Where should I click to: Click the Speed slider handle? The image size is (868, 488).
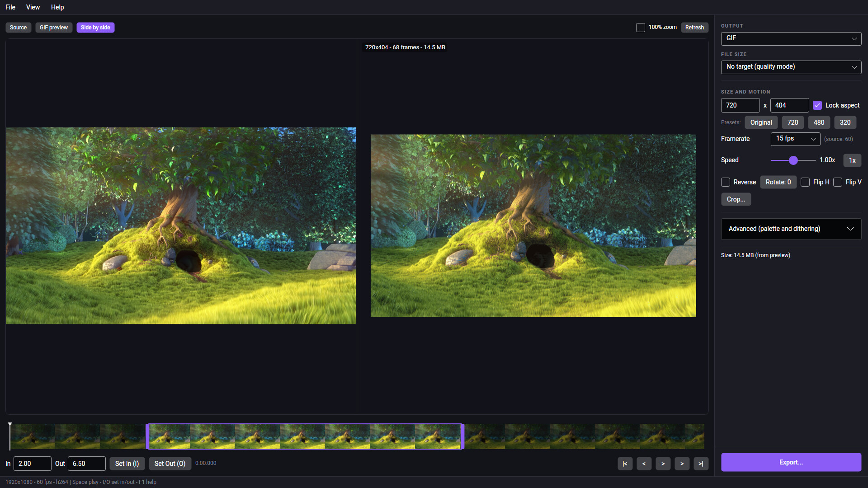coord(793,160)
